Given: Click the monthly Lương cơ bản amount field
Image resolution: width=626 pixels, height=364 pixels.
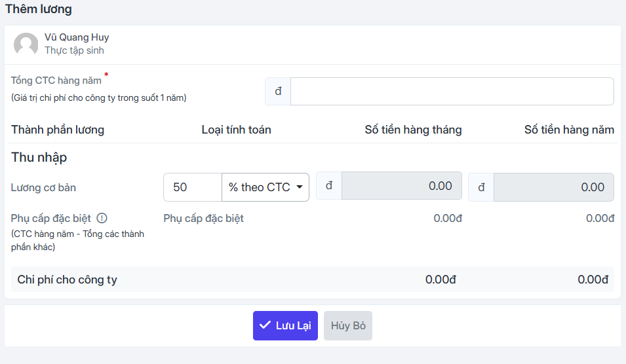Looking at the screenshot, I should (402, 186).
